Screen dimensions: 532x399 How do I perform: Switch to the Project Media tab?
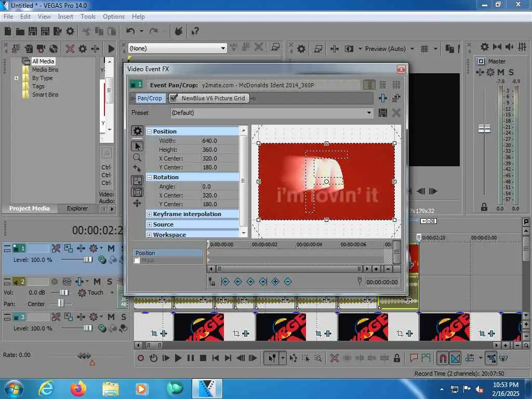[29, 208]
